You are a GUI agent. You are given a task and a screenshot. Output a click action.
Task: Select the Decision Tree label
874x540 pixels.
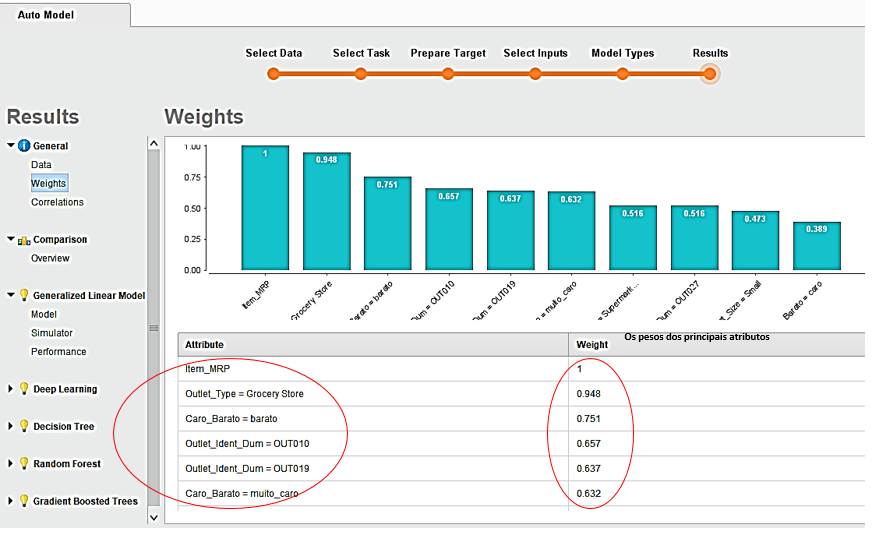click(x=64, y=426)
